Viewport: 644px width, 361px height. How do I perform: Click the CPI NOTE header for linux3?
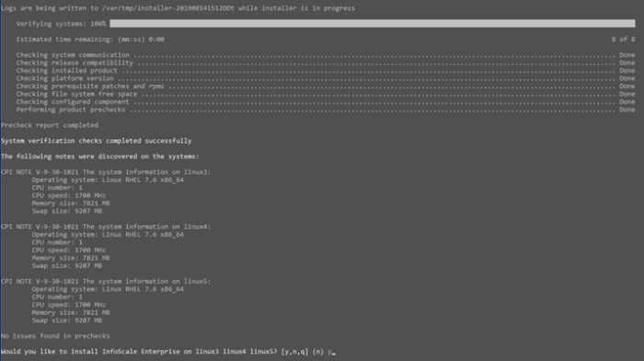point(106,172)
